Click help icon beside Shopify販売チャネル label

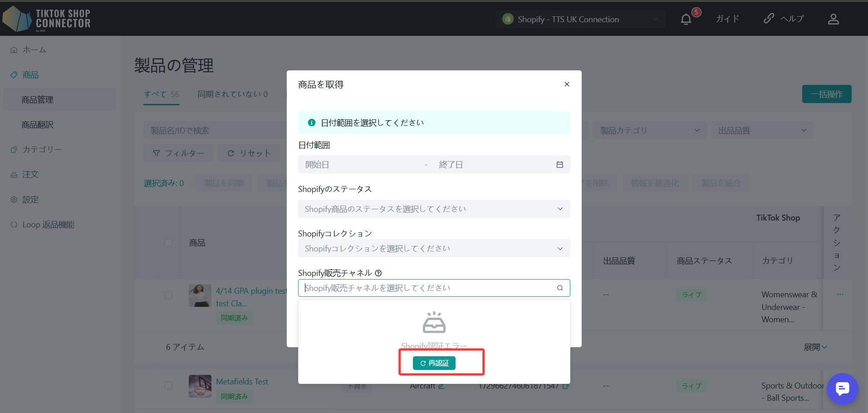click(x=378, y=273)
